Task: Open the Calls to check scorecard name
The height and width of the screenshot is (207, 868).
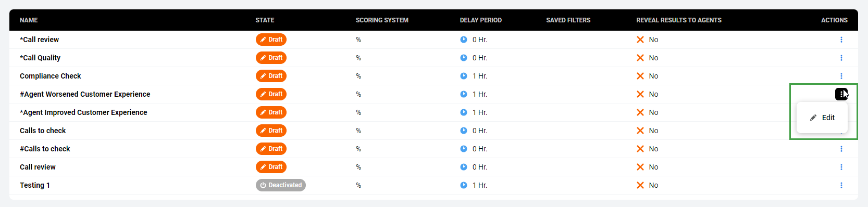Action: click(43, 131)
